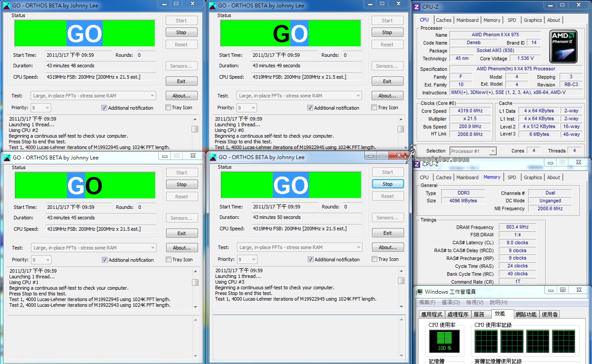Click the DRAM Frequency value 803.4 MHz
The width and height of the screenshot is (592, 364).
click(x=517, y=227)
